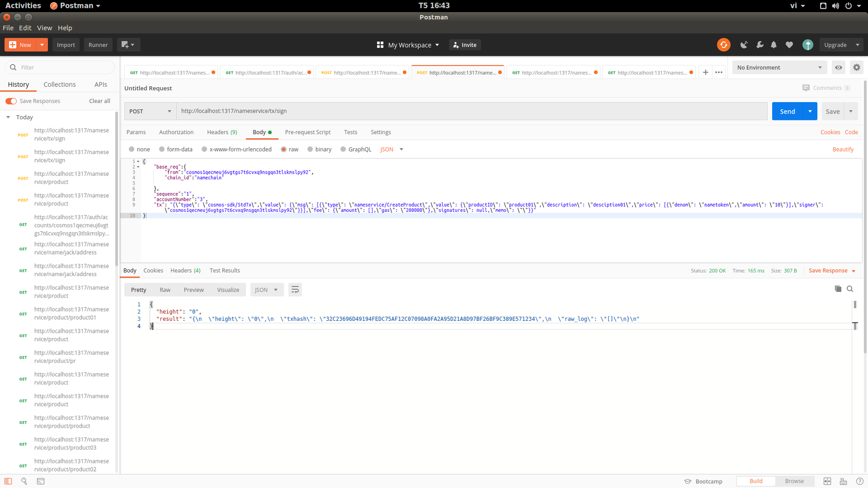This screenshot has height=488, width=868.
Task: Expand the Save button options arrow
Action: point(851,111)
